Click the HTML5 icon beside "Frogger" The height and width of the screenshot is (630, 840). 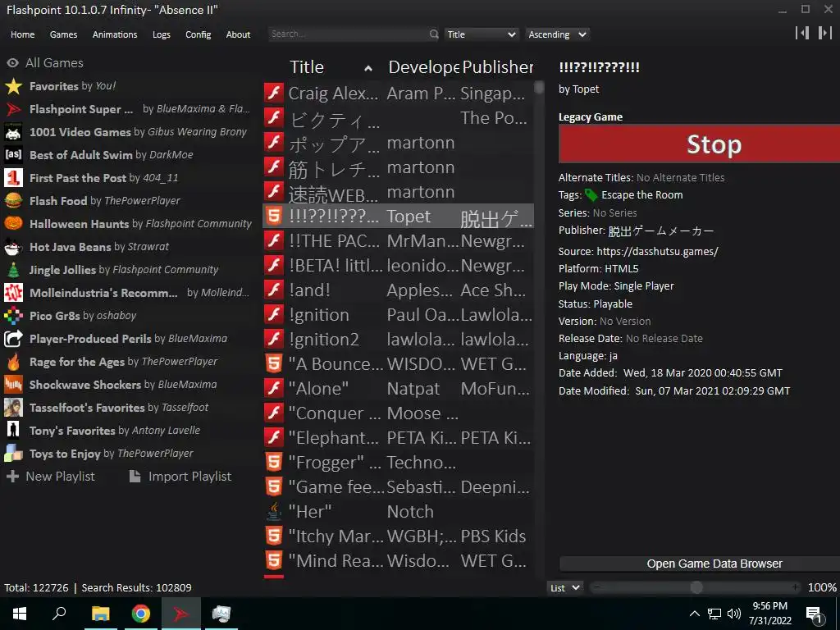tap(274, 463)
